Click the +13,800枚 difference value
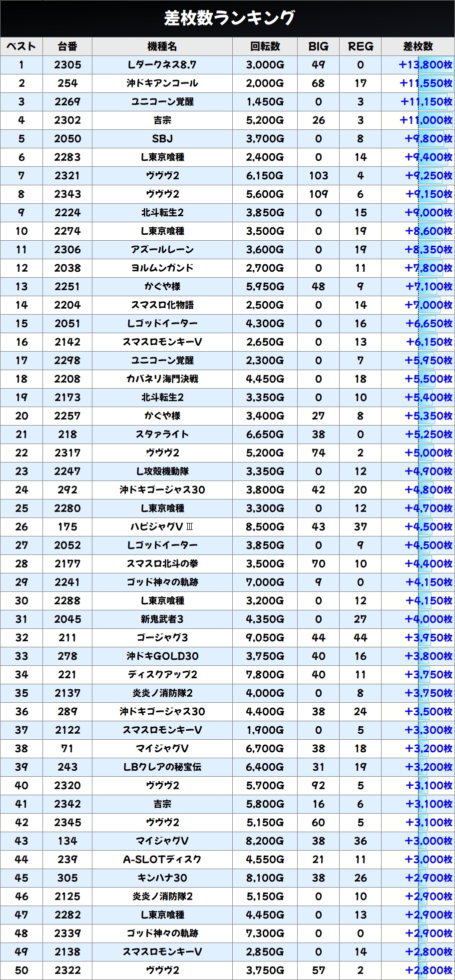Screen dimensions: 455x980 point(426,65)
